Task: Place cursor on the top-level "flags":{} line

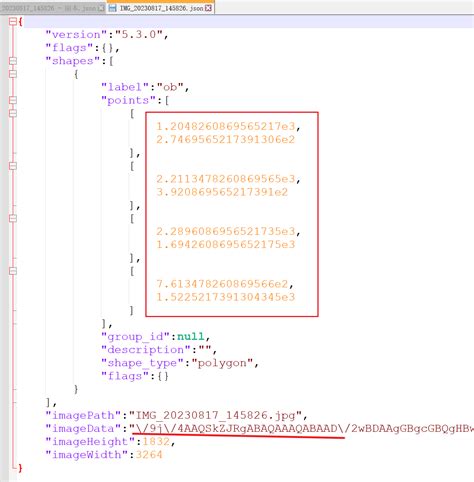Action: click(82, 48)
